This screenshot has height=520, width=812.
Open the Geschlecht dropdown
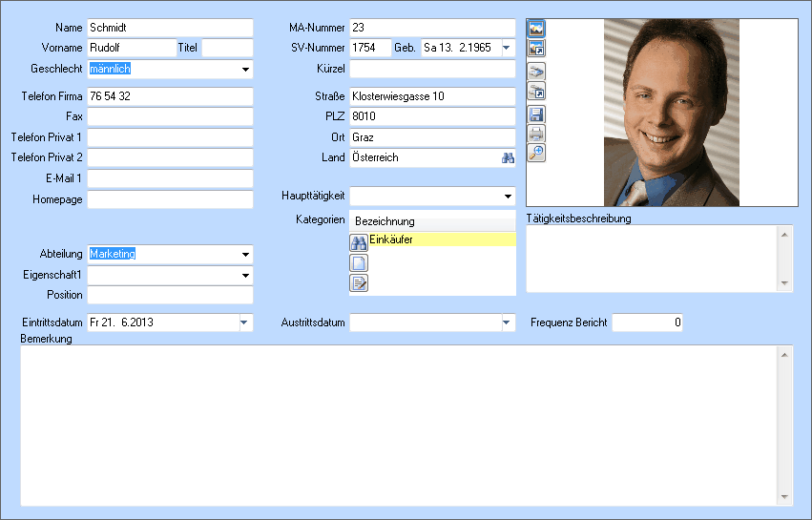tap(245, 70)
